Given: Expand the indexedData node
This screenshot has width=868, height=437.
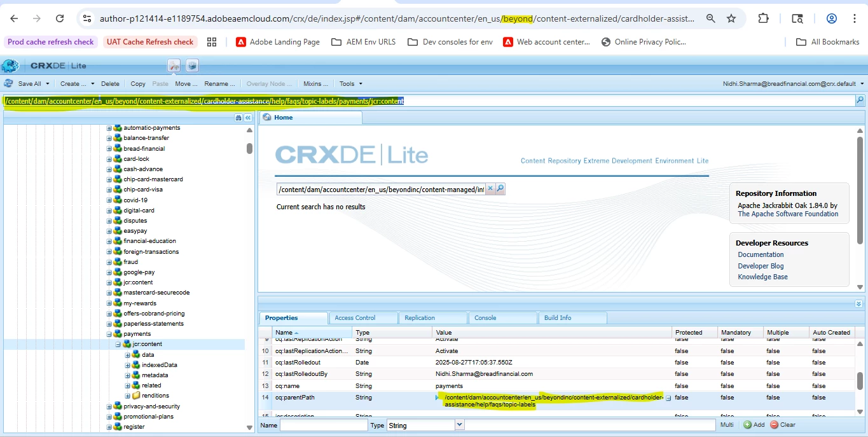Looking at the screenshot, I should [128, 365].
